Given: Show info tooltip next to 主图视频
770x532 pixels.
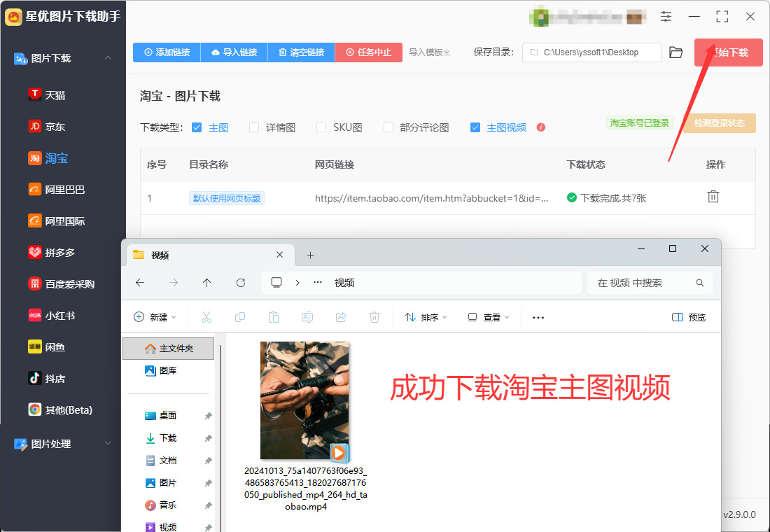Looking at the screenshot, I should coord(540,127).
